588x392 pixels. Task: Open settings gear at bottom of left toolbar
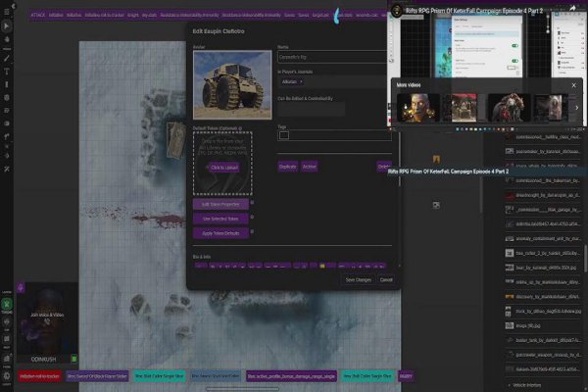click(x=7, y=375)
